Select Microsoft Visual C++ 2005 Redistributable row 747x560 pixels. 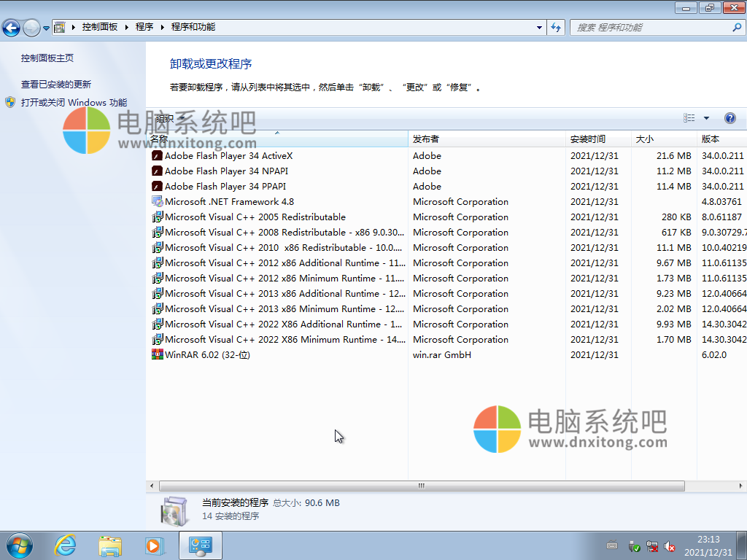(255, 217)
